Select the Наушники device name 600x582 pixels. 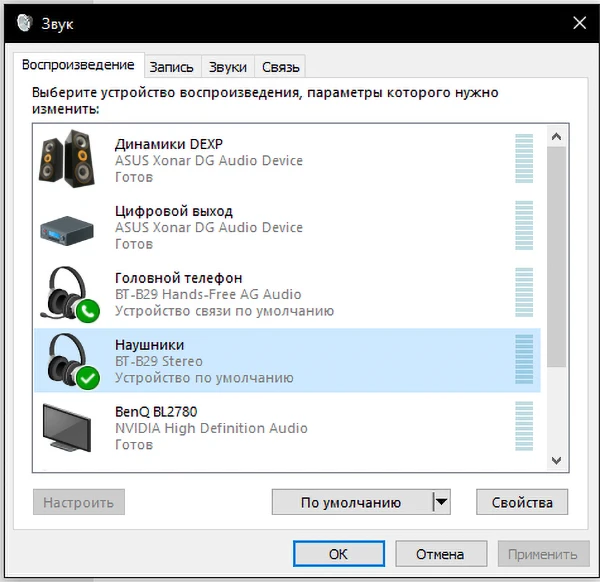(150, 345)
